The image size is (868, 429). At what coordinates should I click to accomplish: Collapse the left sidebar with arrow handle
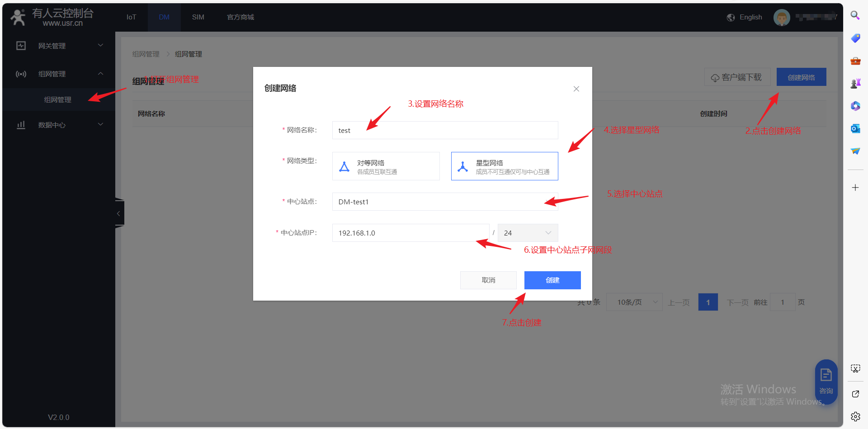(119, 213)
